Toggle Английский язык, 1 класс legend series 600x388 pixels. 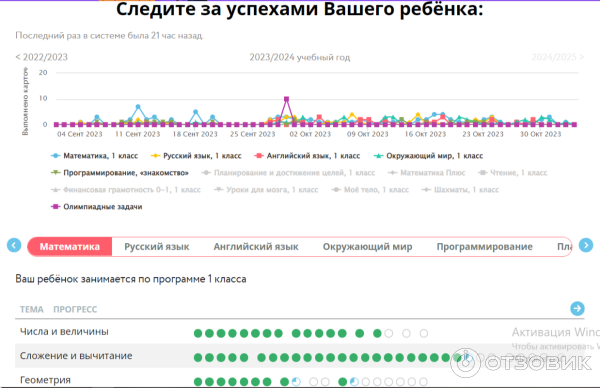(307, 156)
